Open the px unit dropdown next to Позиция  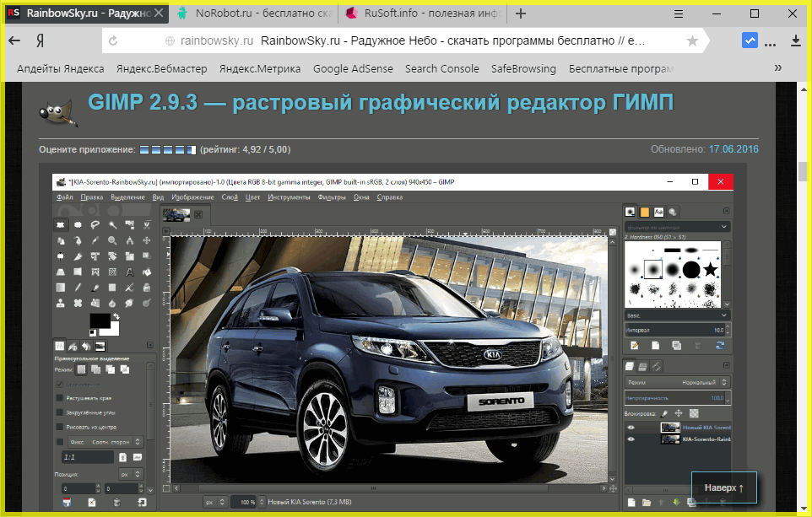point(131,474)
